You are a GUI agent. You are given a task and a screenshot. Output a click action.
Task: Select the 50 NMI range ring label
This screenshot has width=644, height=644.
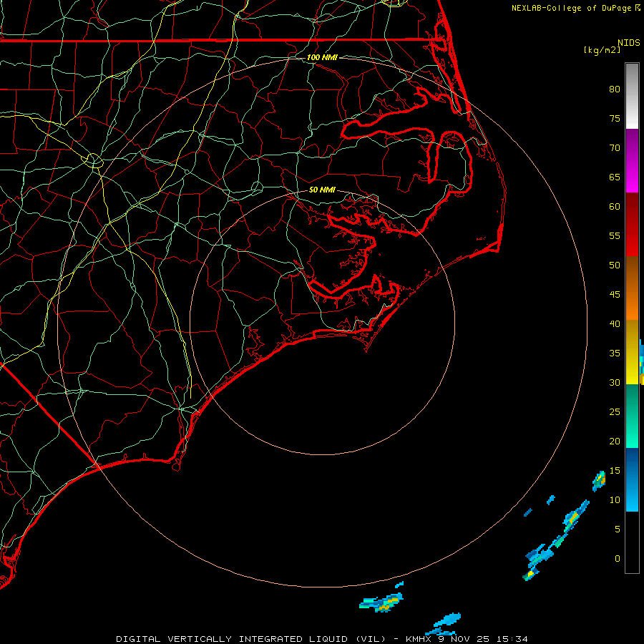[x=322, y=190]
